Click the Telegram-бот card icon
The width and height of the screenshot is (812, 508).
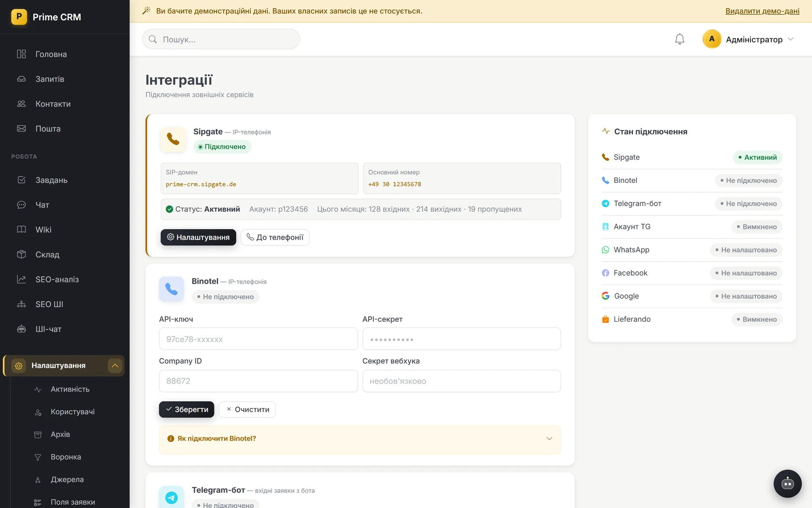tap(171, 497)
